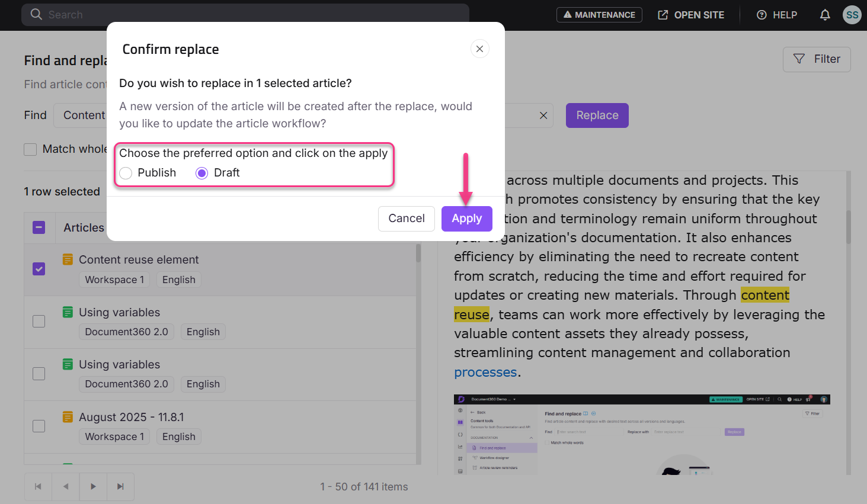
Task: Click Apply to confirm the replace
Action: click(466, 219)
